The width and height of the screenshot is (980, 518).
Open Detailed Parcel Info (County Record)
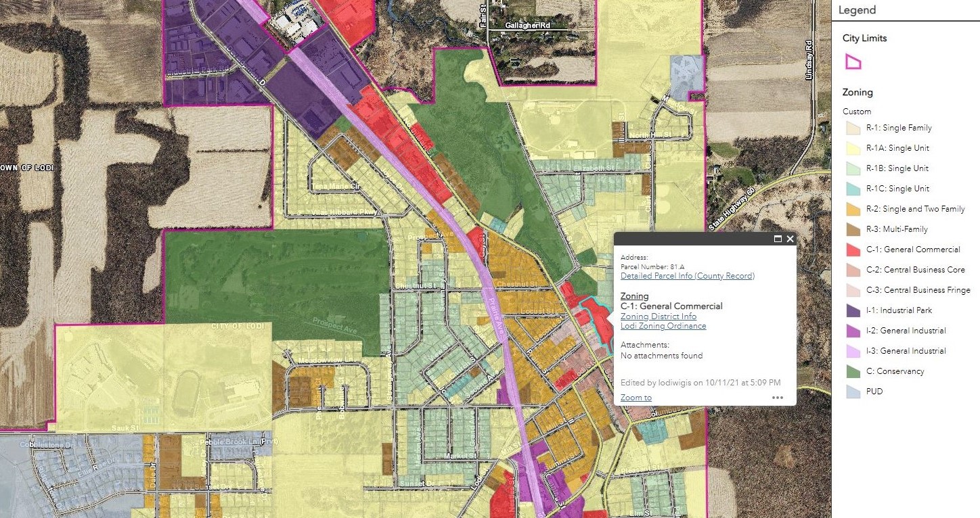pyautogui.click(x=688, y=276)
